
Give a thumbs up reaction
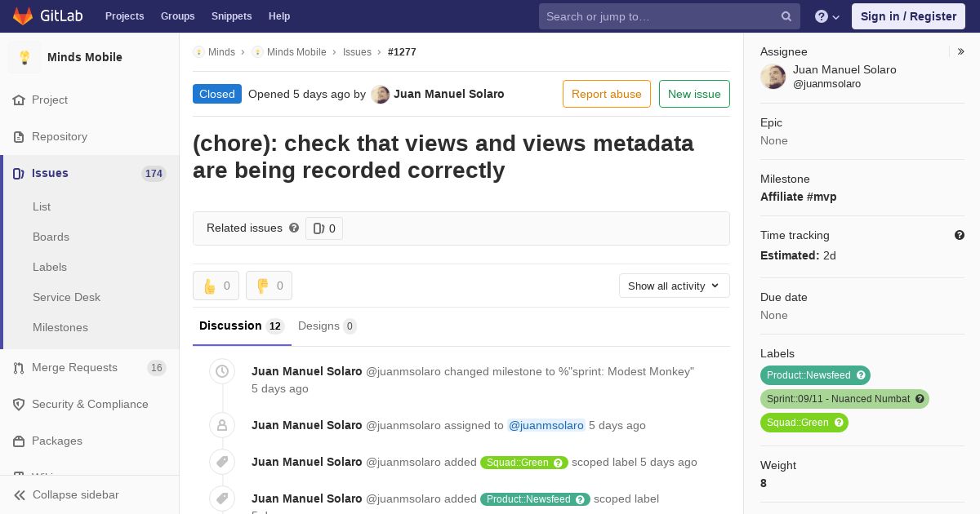tap(216, 286)
